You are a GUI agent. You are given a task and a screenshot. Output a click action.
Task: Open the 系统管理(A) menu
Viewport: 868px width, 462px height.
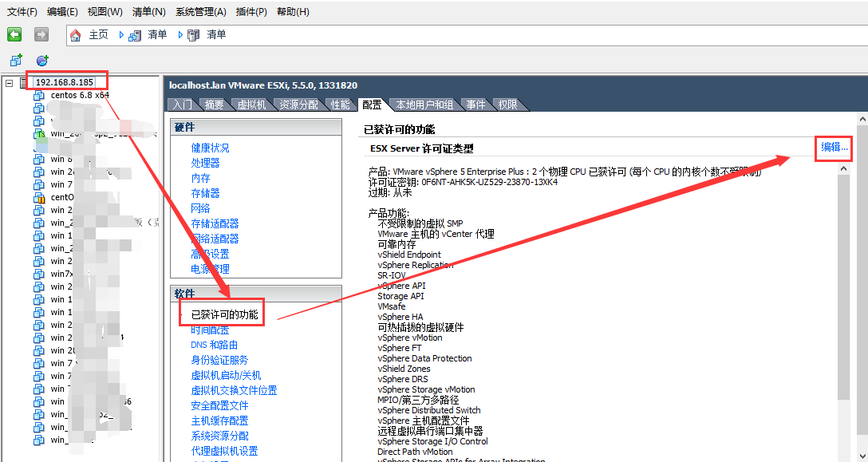pyautogui.click(x=201, y=12)
